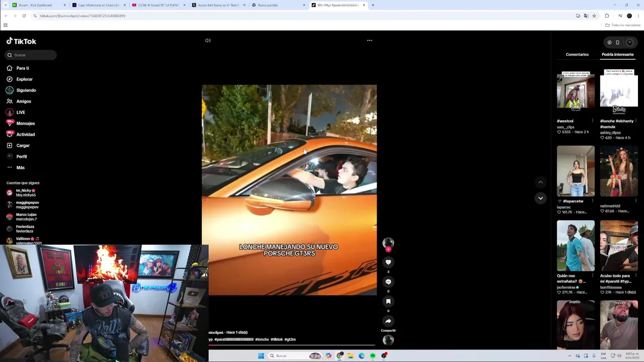The image size is (644, 362).
Task: Seek along the video progress bar
Action: coord(292,345)
